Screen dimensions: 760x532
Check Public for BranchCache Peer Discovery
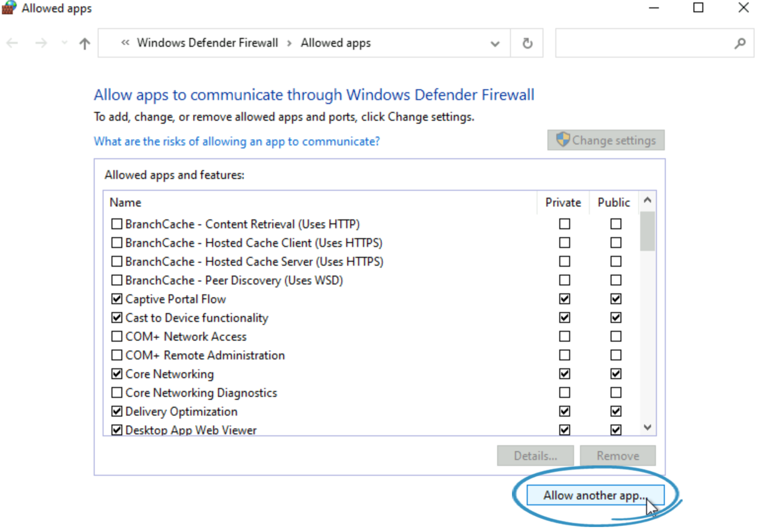pos(616,280)
